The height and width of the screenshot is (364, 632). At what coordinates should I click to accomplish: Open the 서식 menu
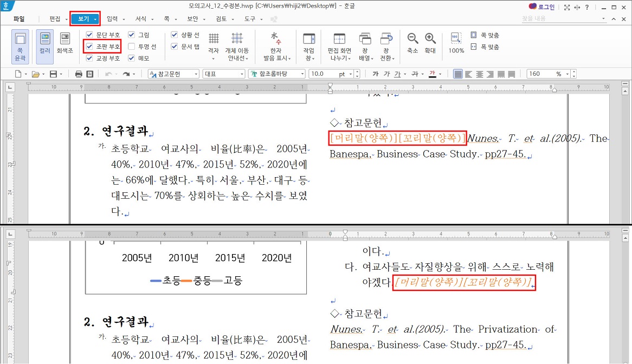[x=141, y=19]
